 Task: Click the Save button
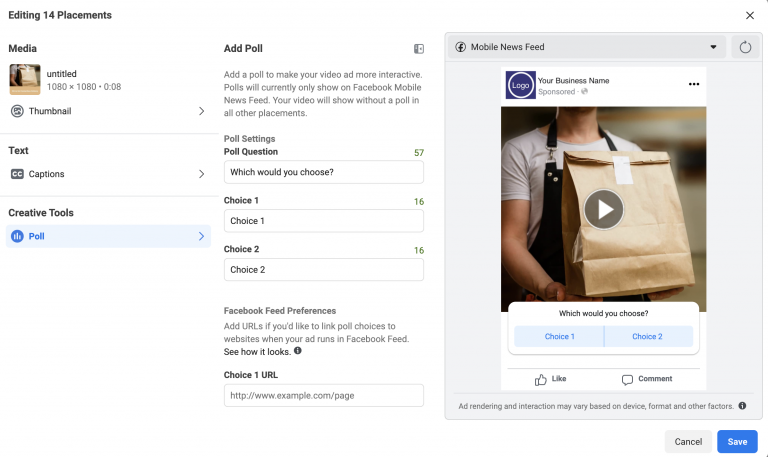pyautogui.click(x=737, y=441)
